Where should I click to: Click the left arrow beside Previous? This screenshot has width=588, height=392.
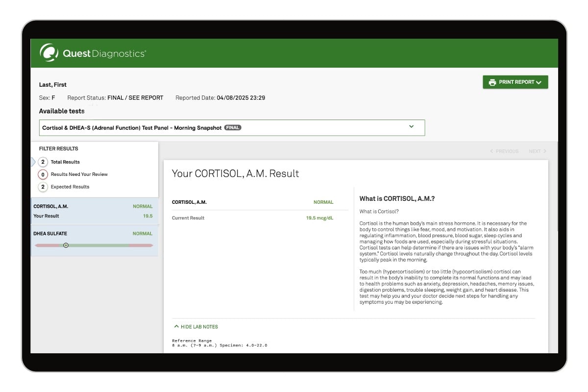(491, 151)
